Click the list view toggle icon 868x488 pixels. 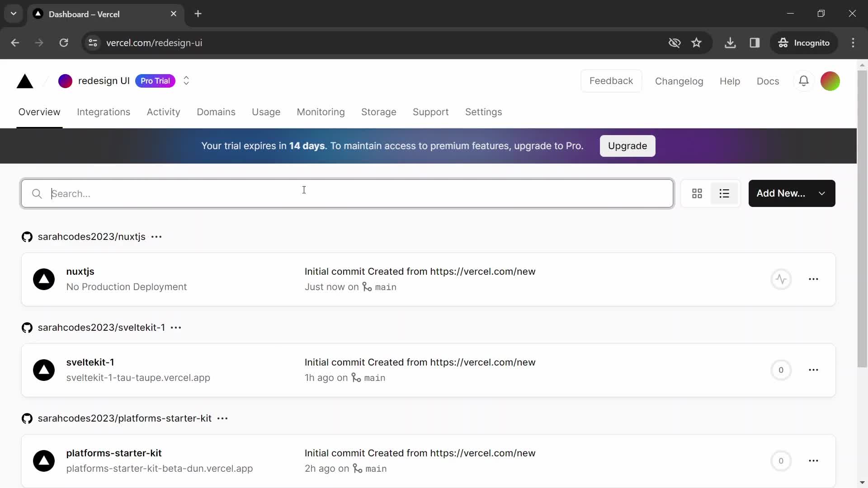click(x=724, y=193)
